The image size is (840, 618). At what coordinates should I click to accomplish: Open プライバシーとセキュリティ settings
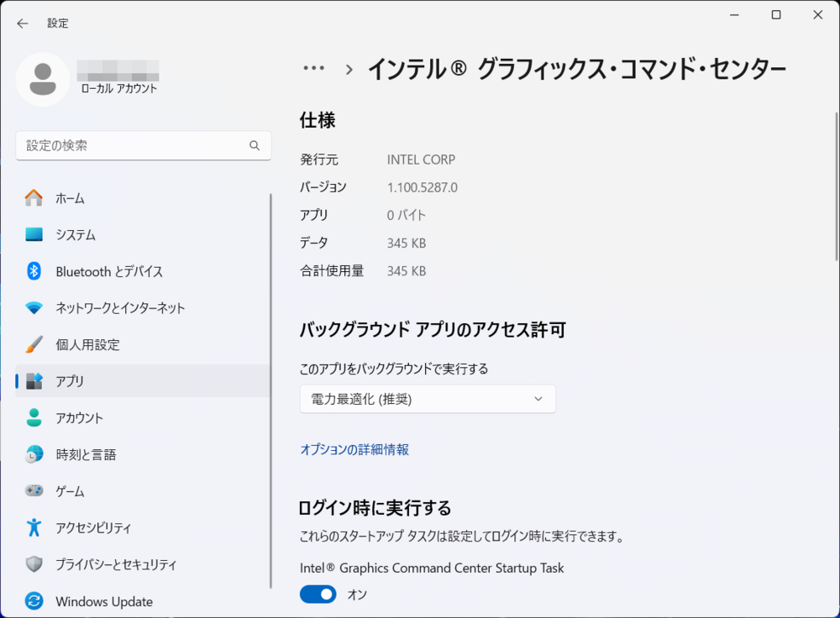point(144,564)
